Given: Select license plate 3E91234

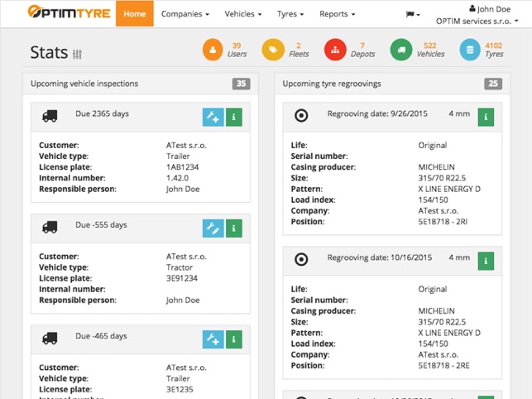Looking at the screenshot, I should pos(182,278).
